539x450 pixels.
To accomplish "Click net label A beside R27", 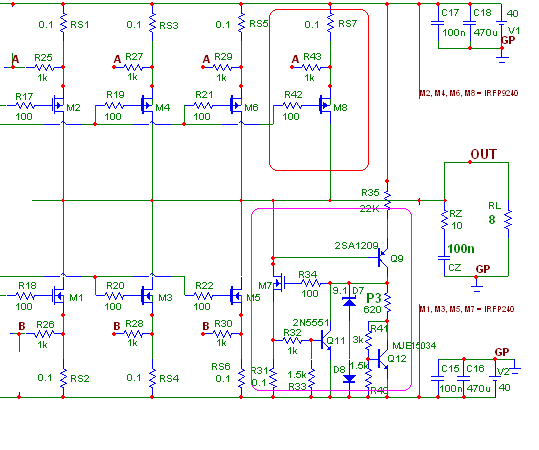I will tap(117, 59).
